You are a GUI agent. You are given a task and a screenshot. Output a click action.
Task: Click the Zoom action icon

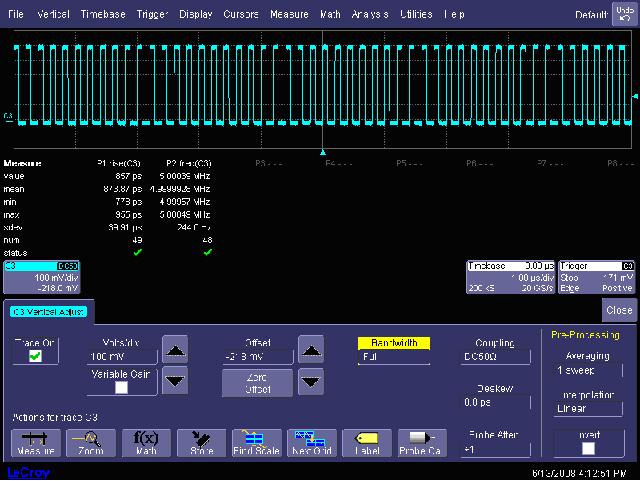point(91,443)
